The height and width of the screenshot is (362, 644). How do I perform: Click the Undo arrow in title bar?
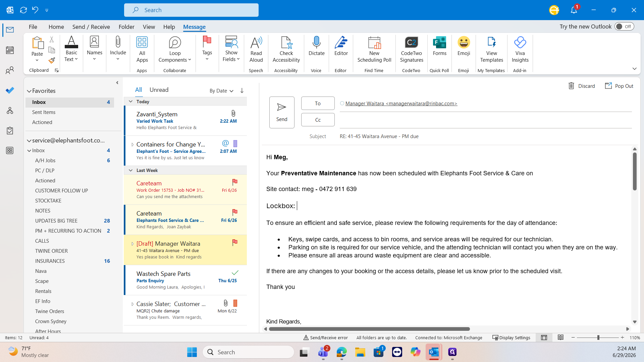pos(35,10)
